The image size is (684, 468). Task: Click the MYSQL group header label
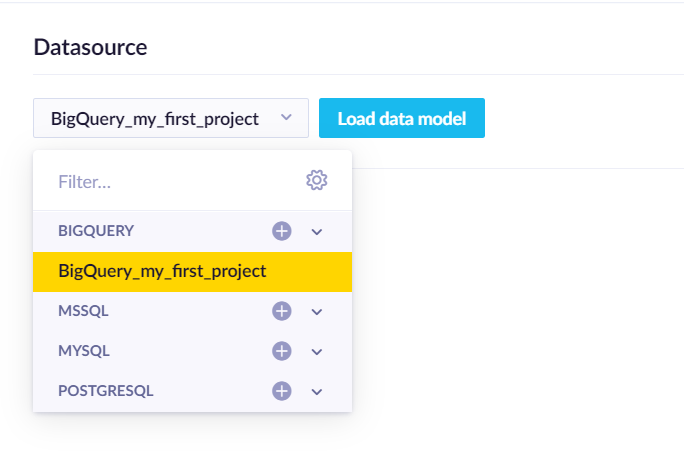coord(84,351)
